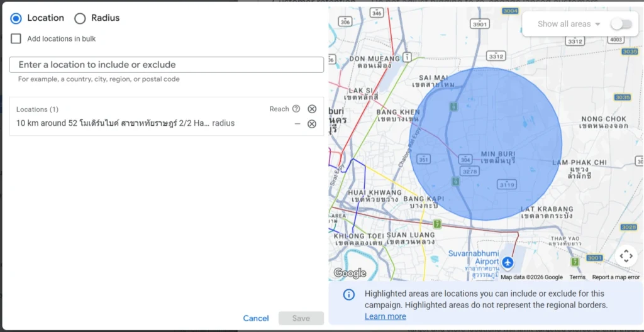Screen dimensions: 644x332
Task: Select the Radius radio button
Action: (80, 18)
